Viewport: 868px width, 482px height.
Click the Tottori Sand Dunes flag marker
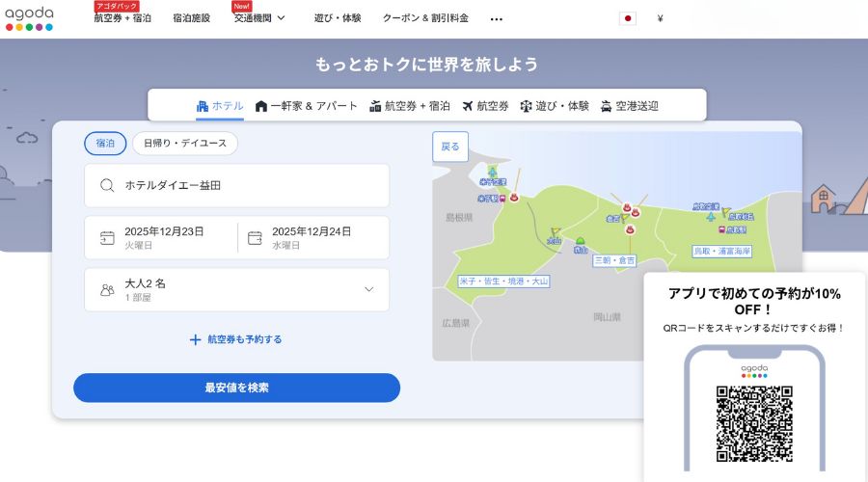725,212
